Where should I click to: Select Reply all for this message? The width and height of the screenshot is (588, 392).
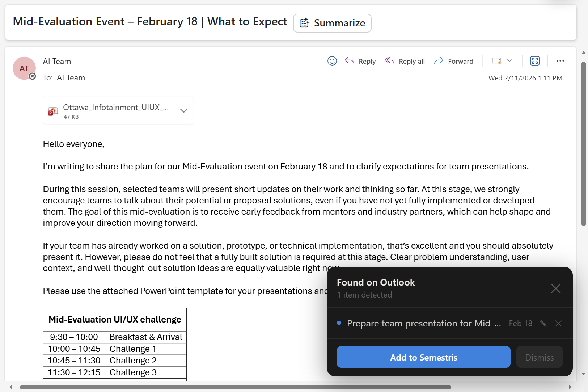pyautogui.click(x=405, y=61)
